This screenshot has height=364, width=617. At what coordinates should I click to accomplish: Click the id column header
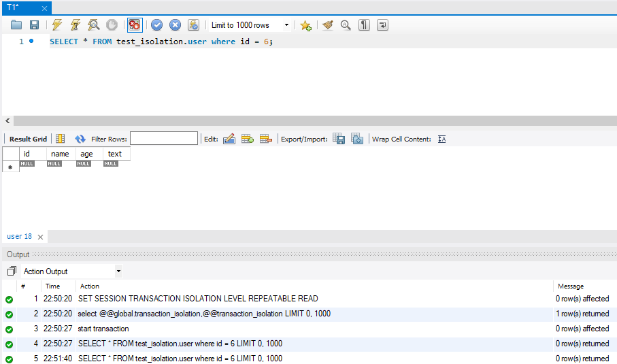point(33,154)
